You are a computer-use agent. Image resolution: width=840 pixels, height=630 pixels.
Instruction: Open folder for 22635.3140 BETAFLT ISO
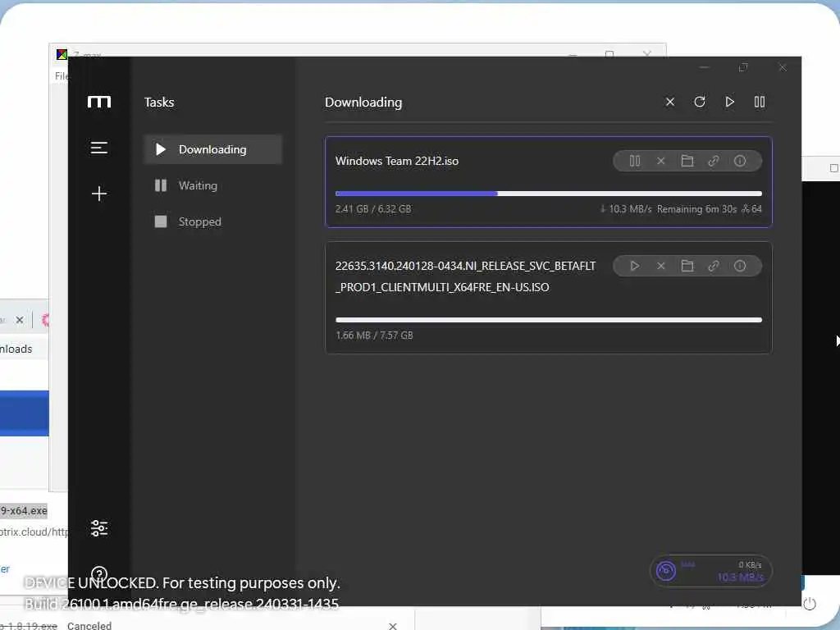click(x=687, y=266)
